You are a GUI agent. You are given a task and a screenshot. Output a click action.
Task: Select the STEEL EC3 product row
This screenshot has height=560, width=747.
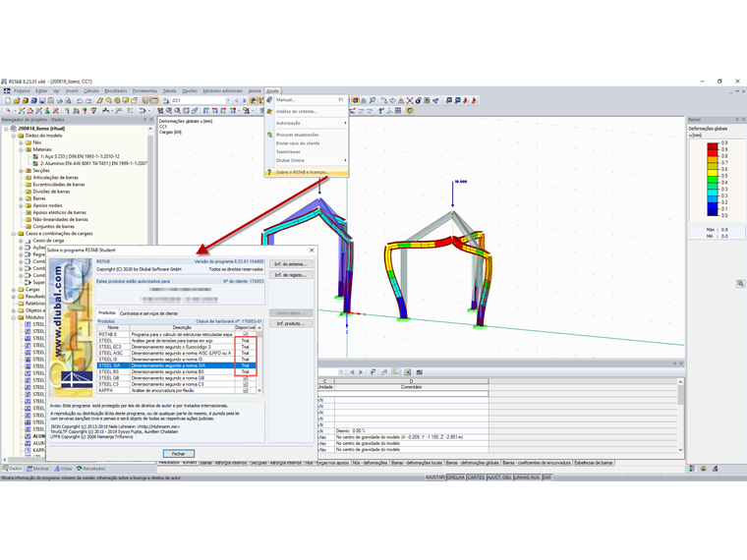click(177, 347)
